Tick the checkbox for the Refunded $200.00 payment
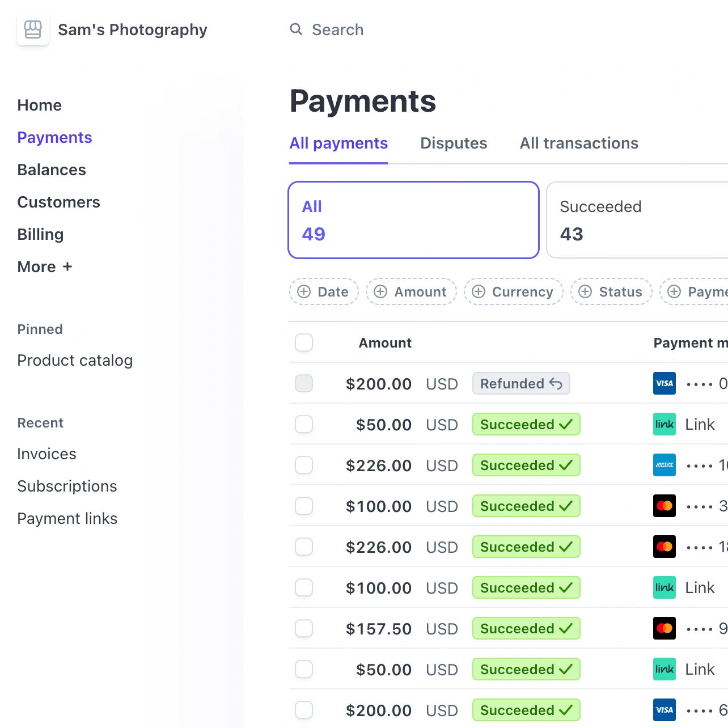The width and height of the screenshot is (728, 728). coord(304,384)
